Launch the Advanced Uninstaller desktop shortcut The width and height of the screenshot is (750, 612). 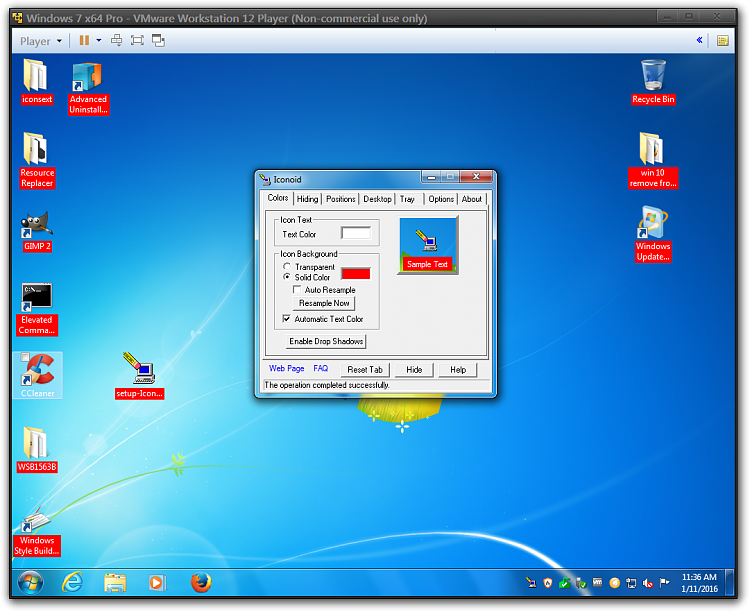pos(88,89)
